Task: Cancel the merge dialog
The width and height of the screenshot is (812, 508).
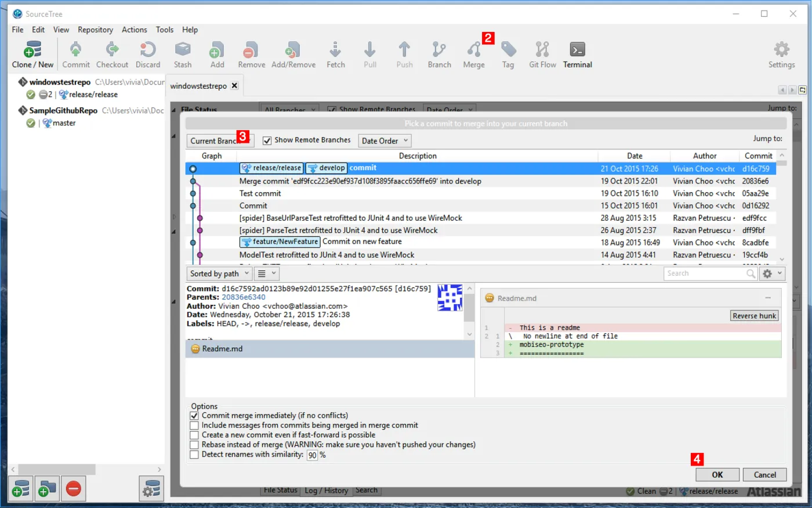Action: click(x=764, y=475)
